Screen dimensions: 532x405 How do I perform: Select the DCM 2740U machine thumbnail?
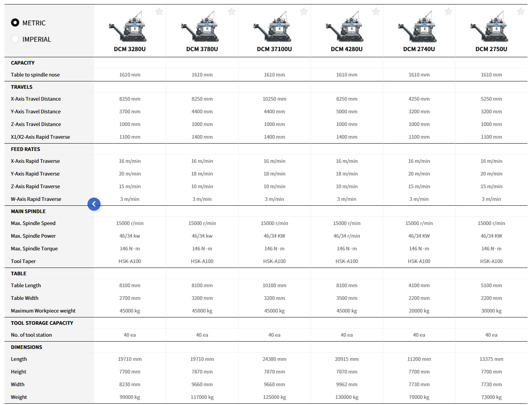point(418,28)
